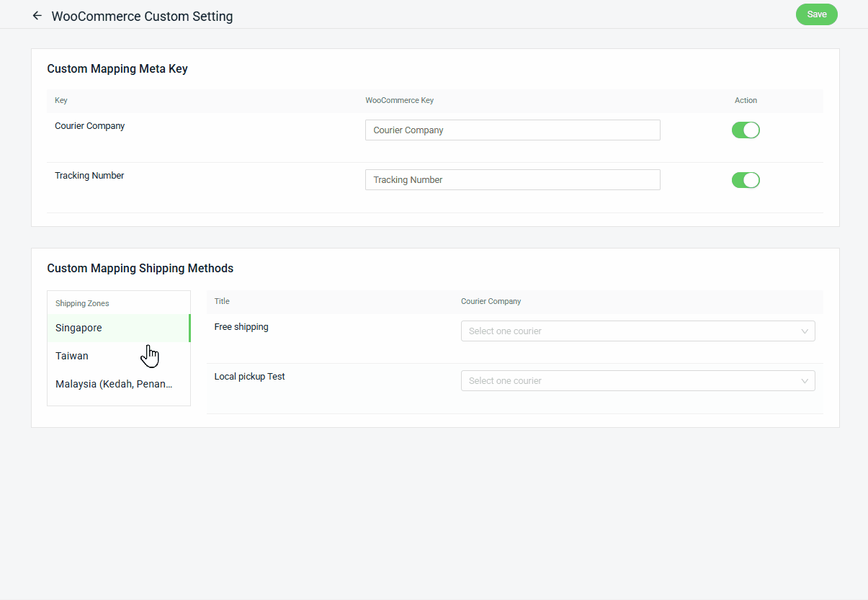
Task: Click the Free shipping title text
Action: (241, 327)
